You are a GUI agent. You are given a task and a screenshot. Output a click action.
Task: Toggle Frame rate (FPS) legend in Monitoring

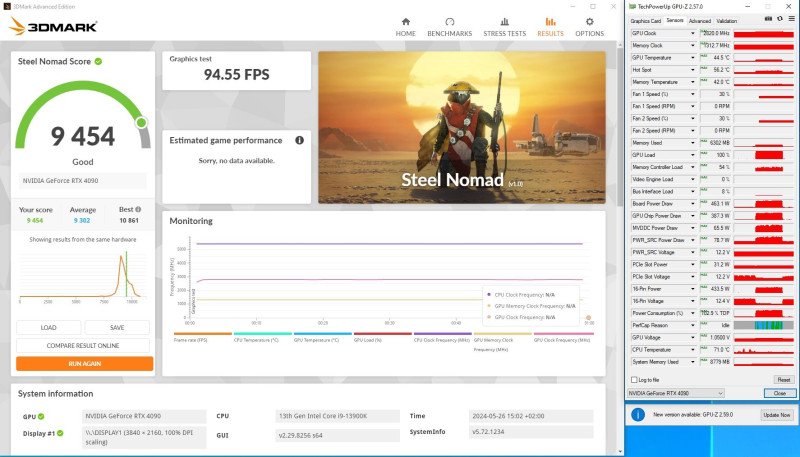coord(203,337)
